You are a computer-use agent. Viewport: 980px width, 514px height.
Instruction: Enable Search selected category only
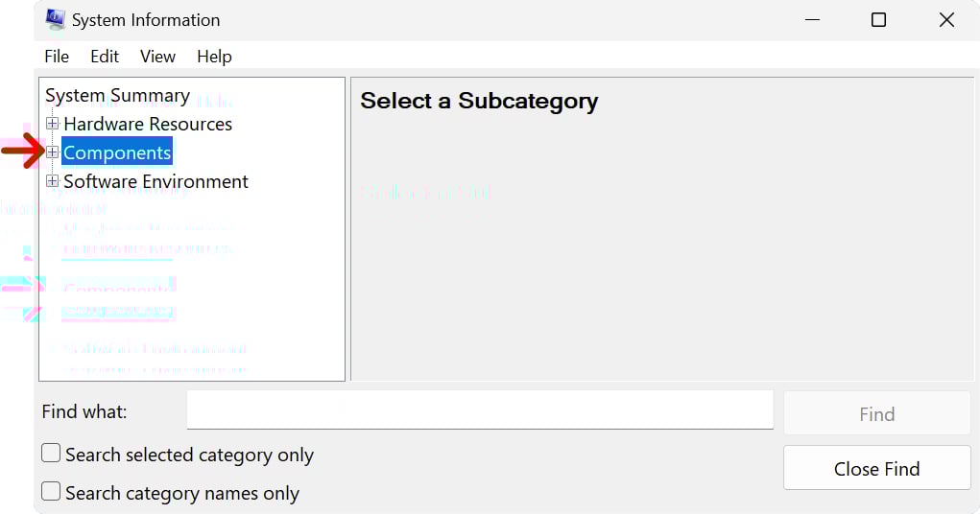pyautogui.click(x=51, y=454)
